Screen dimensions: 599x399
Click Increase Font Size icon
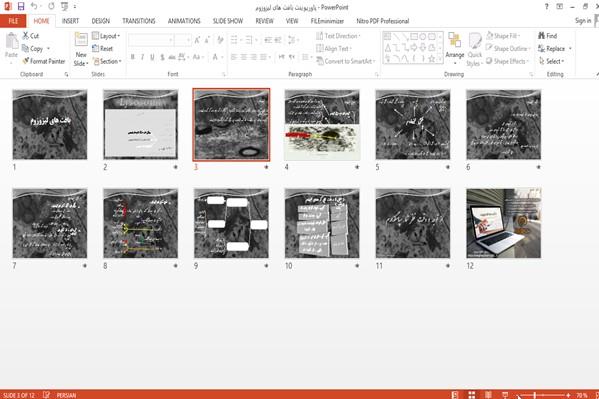pyautogui.click(x=197, y=39)
